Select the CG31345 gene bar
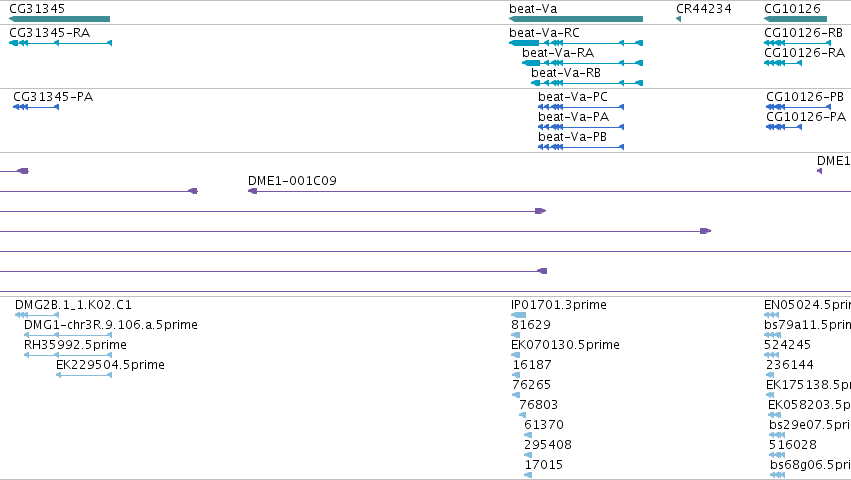This screenshot has width=851, height=480. point(60,19)
